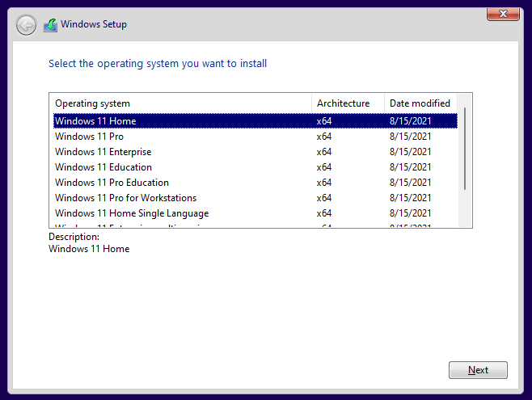Screen dimensions: 532x400
Task: Click the Windows Setup title text
Action: 94,24
